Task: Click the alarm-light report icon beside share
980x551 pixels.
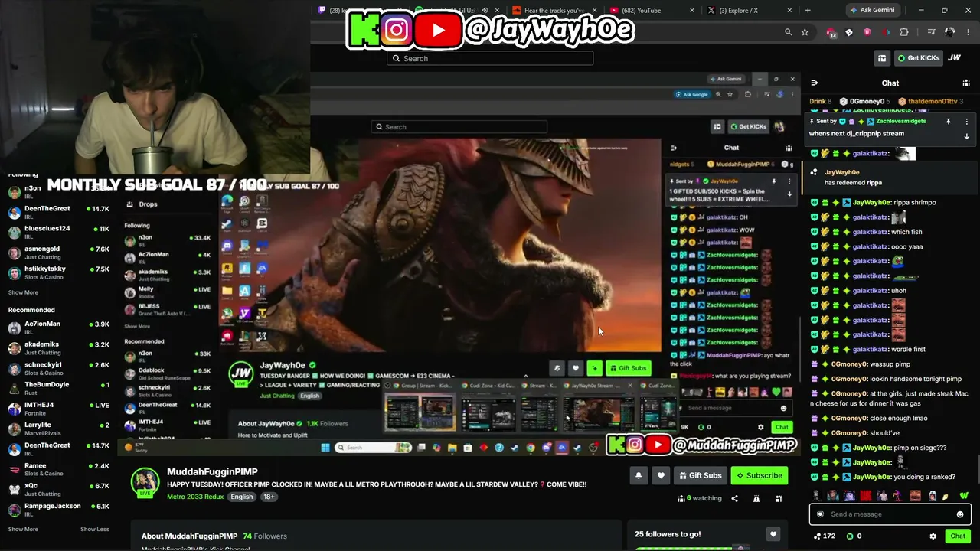Action: tap(756, 498)
